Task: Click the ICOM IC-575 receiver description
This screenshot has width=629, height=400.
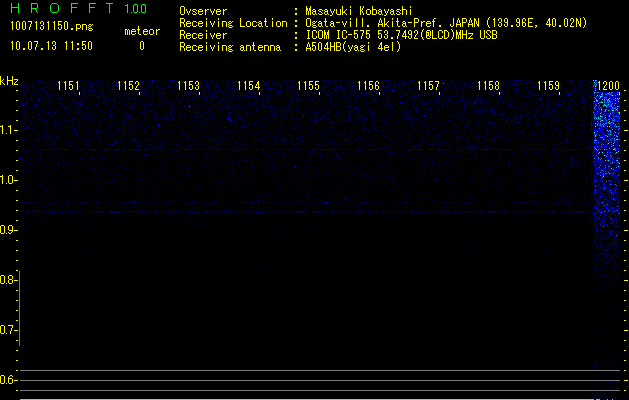Action: click(x=401, y=35)
